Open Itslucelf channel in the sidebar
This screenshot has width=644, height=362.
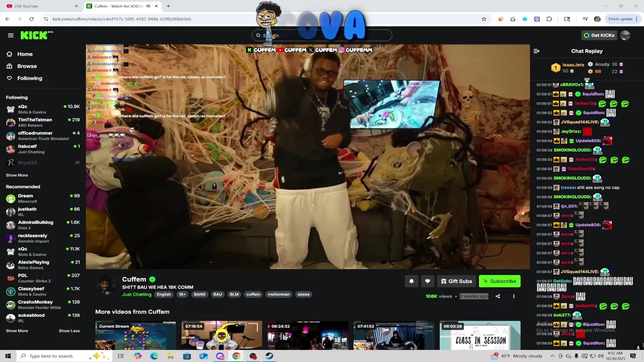[x=43, y=149]
